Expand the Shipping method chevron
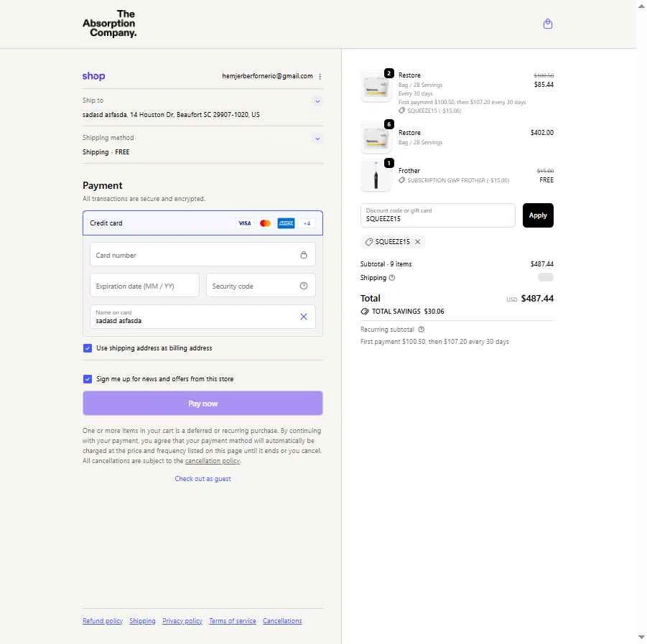Image resolution: width=647 pixels, height=644 pixels. click(317, 139)
